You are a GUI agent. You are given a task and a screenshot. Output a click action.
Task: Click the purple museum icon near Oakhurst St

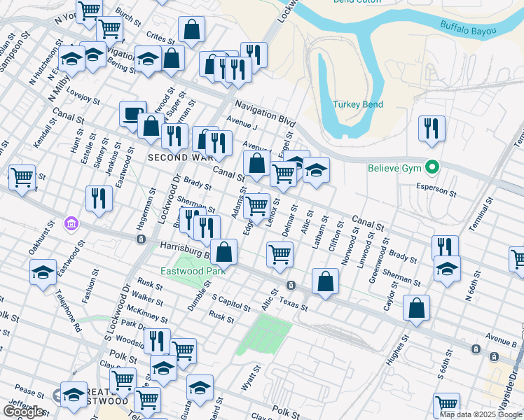[72, 223]
